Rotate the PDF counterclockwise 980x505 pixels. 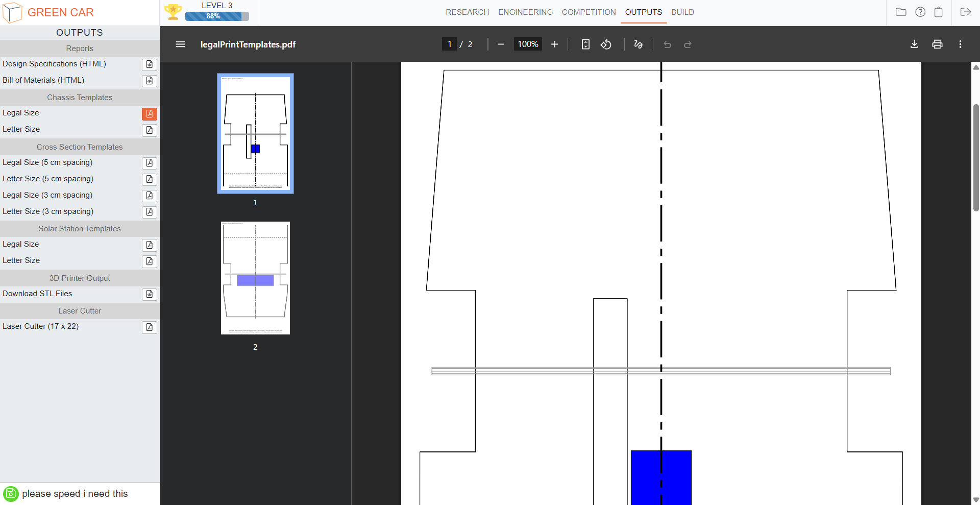(606, 44)
